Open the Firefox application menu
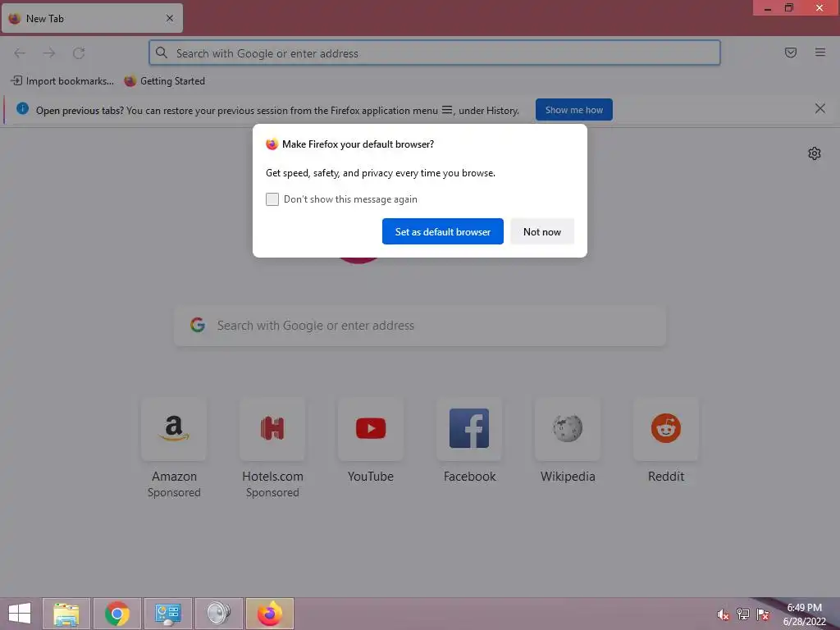This screenshot has width=840, height=630. 819,52
